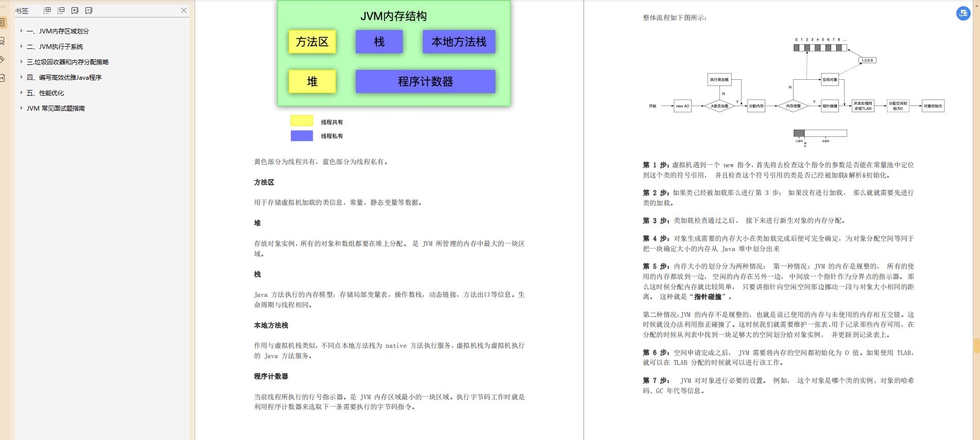Viewport: 980px width, 440px height.
Task: Click the 方法区 bold heading
Action: click(x=264, y=182)
